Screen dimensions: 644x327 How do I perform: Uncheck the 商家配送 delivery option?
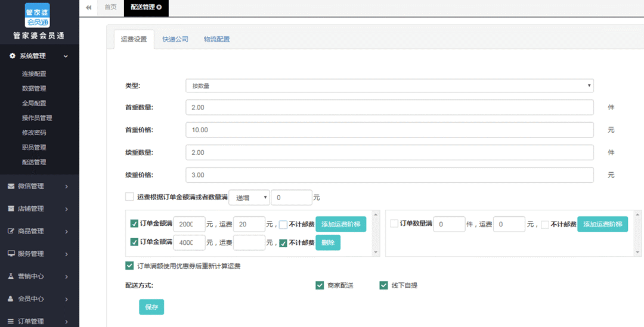pyautogui.click(x=320, y=285)
